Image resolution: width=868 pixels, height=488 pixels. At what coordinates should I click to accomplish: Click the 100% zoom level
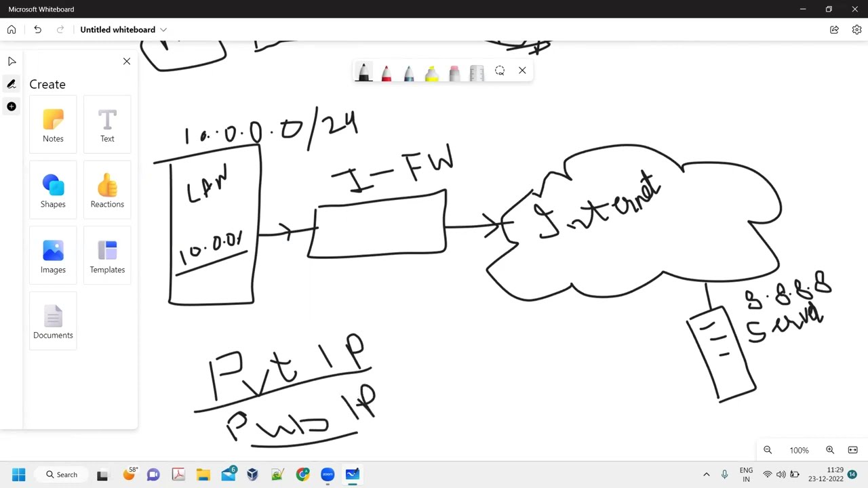[799, 451]
